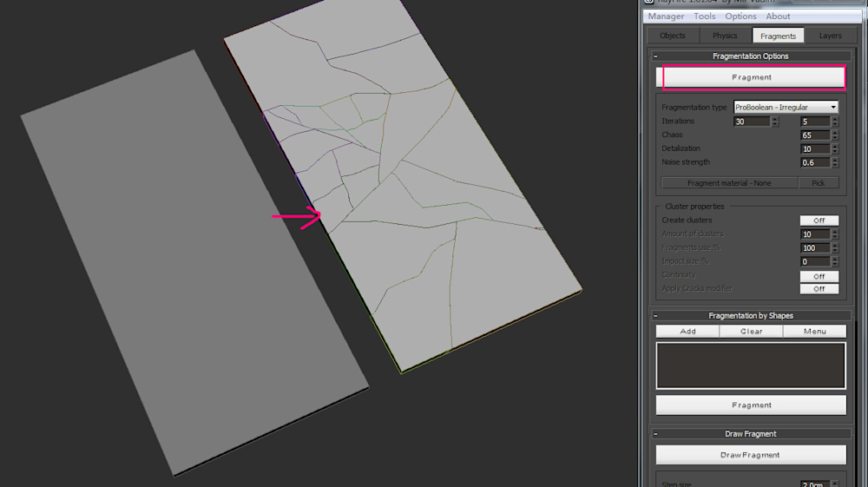Click the spinner arrows beside Detalization
This screenshot has width=868, height=487.
(x=835, y=148)
